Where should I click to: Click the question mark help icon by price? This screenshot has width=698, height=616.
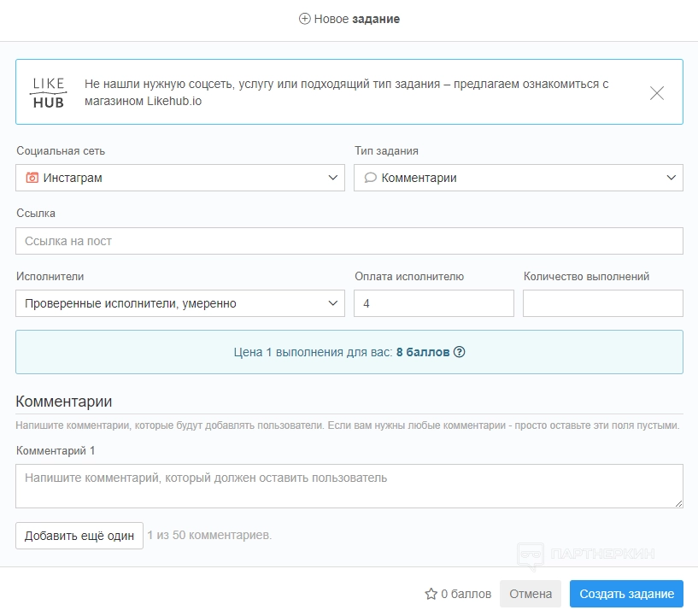click(460, 352)
